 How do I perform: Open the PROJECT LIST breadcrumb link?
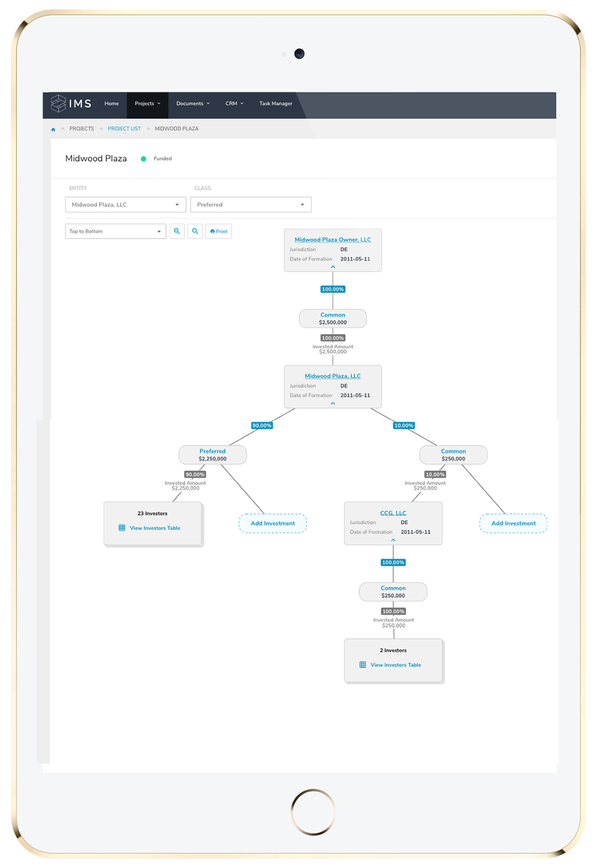[124, 129]
